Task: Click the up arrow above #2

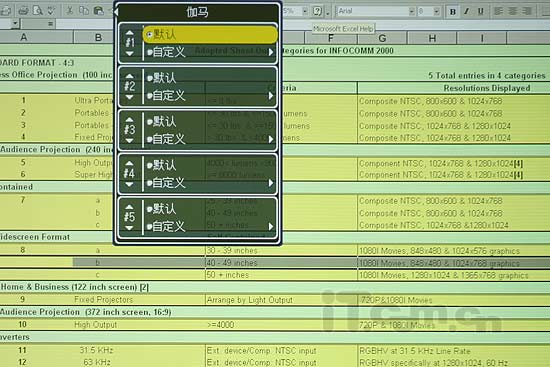Action: 129,75
